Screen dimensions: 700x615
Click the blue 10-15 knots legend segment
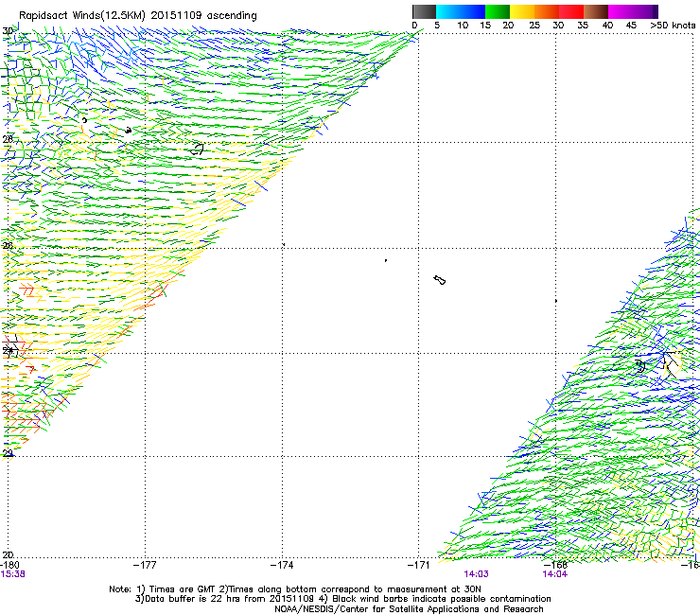click(x=473, y=11)
